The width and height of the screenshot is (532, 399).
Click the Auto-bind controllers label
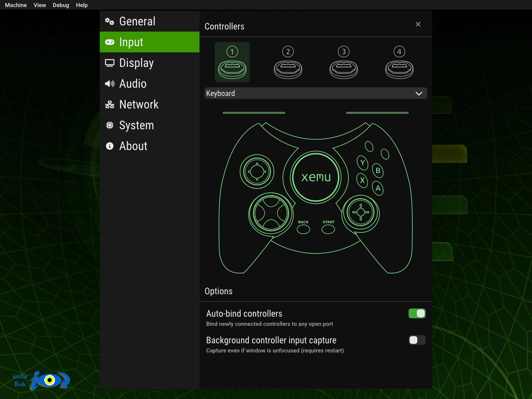[244, 314]
